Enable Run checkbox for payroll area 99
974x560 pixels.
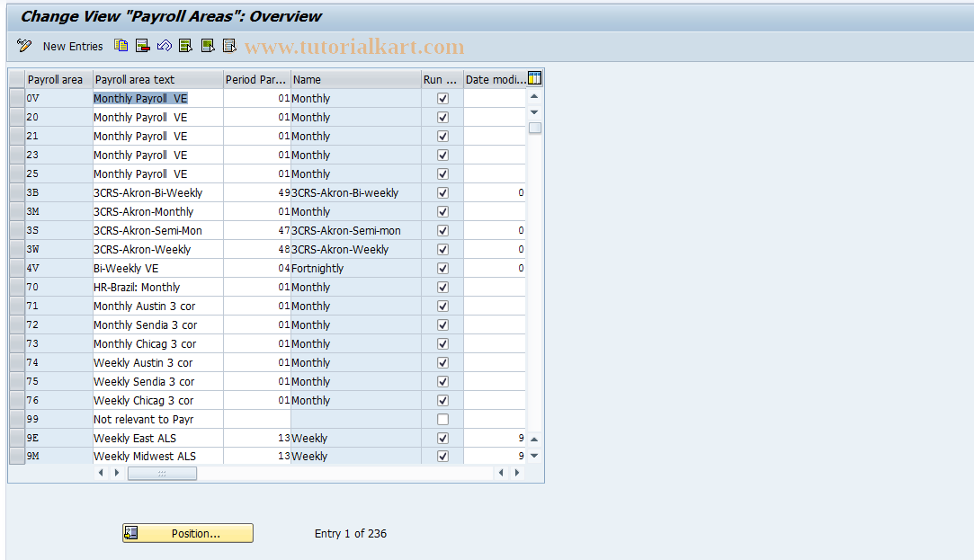tap(442, 419)
